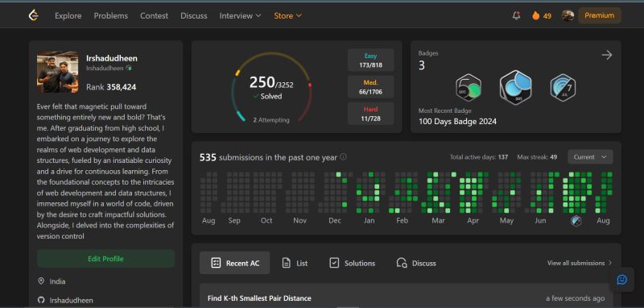Click the streak count 49 in navbar
Screen dimensions: 644x308
pyautogui.click(x=547, y=16)
